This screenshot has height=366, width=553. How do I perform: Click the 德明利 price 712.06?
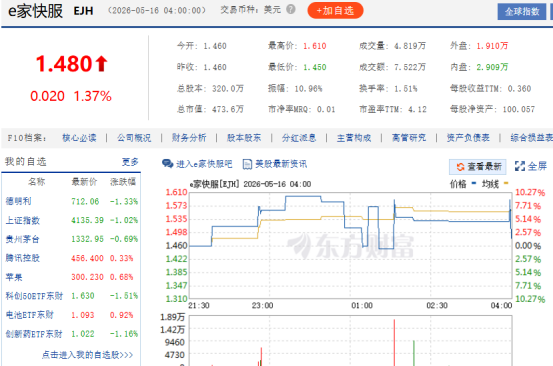pyautogui.click(x=85, y=201)
